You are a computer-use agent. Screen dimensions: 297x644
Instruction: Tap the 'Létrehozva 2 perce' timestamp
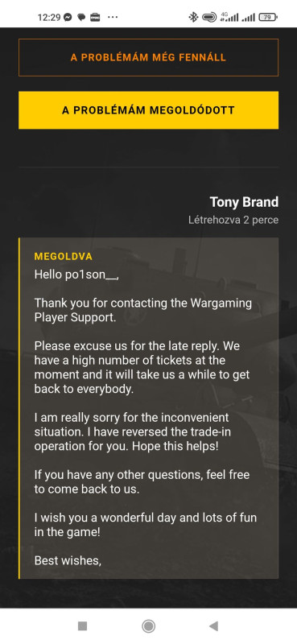tap(233, 220)
